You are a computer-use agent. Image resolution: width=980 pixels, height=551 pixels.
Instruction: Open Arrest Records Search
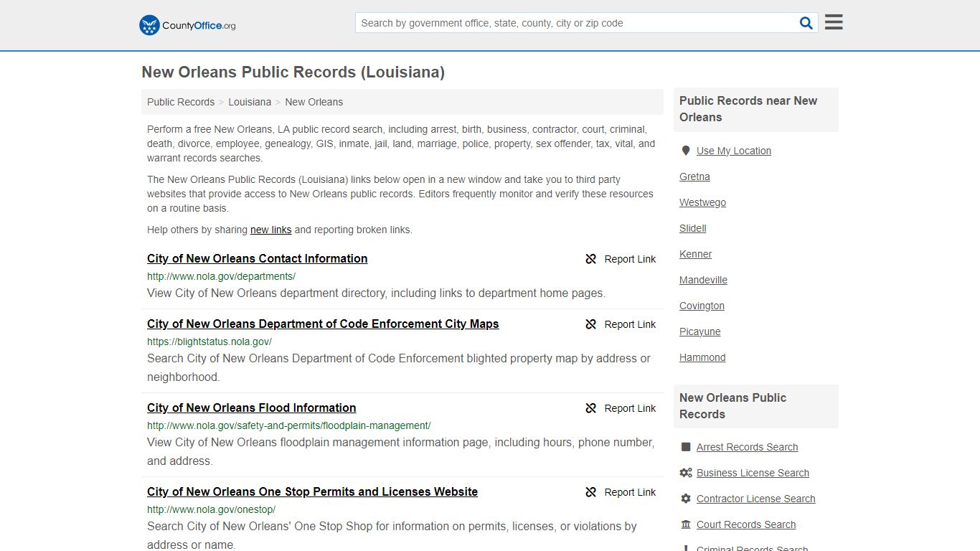(747, 447)
